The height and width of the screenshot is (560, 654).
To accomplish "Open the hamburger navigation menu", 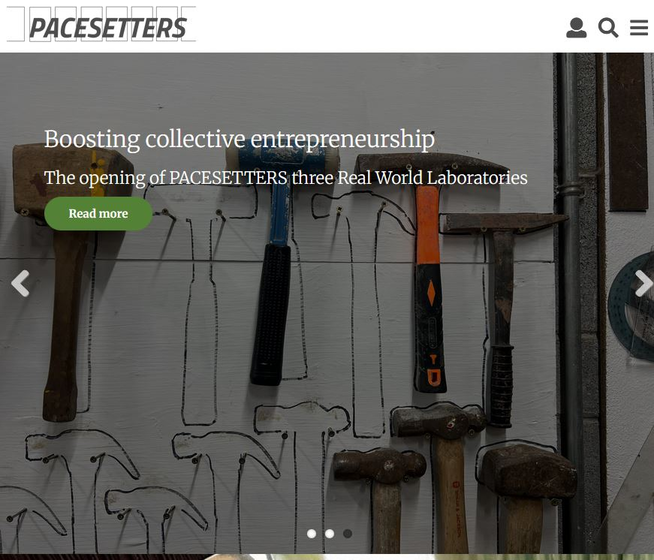I will (x=639, y=28).
